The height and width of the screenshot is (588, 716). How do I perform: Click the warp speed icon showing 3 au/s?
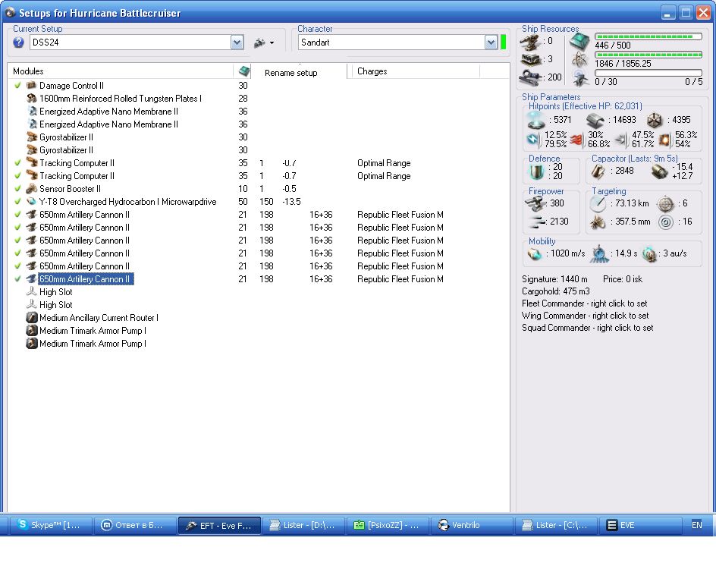[x=649, y=254]
